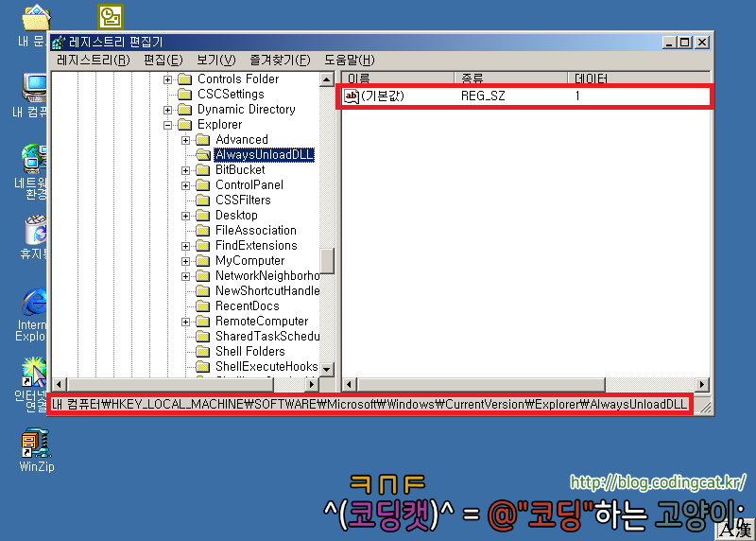Expand the ControlPanel key

185,185
